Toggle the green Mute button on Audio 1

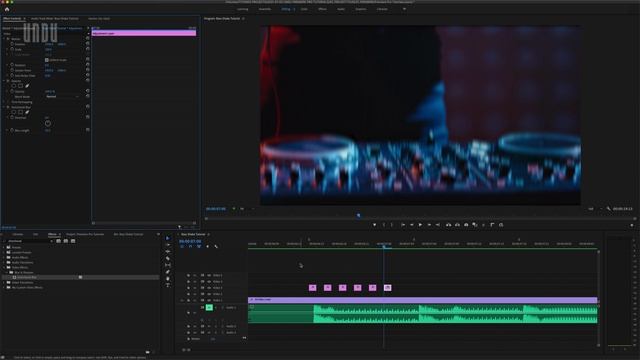209,307
